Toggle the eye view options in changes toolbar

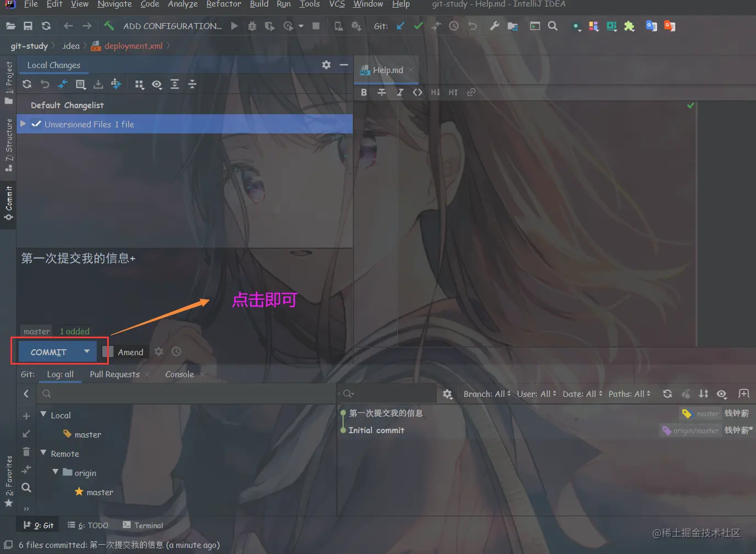[x=157, y=84]
